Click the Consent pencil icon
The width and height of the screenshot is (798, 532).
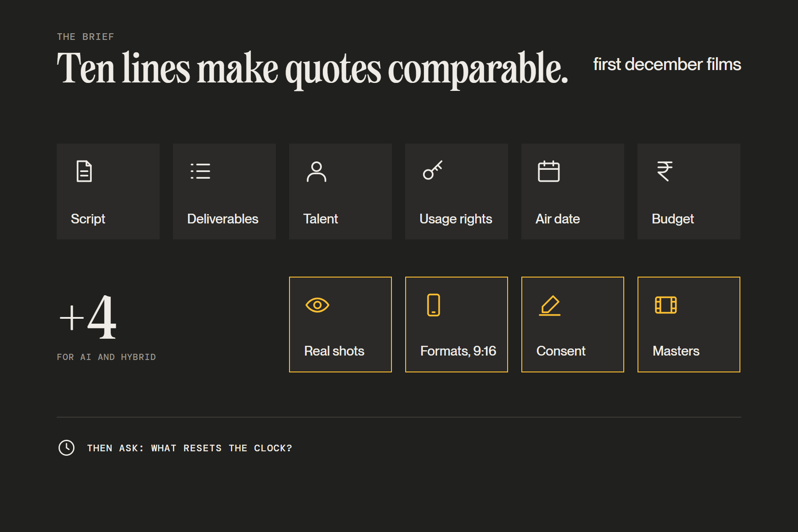click(x=550, y=305)
